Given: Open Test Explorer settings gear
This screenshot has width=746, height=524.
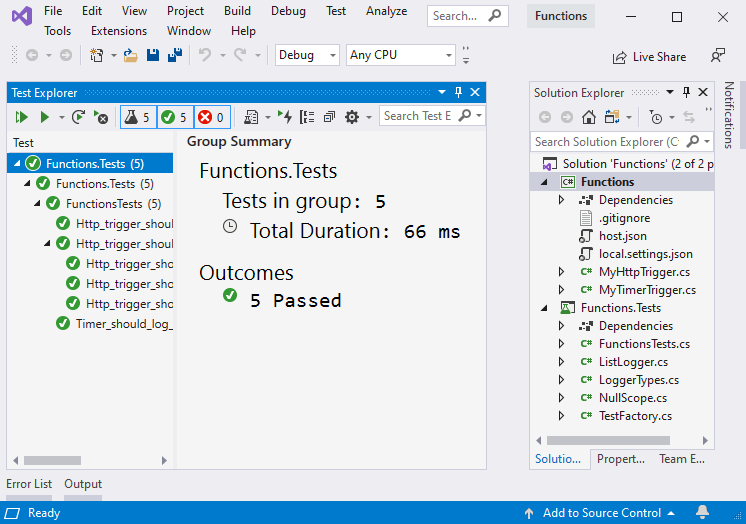Looking at the screenshot, I should (x=352, y=117).
